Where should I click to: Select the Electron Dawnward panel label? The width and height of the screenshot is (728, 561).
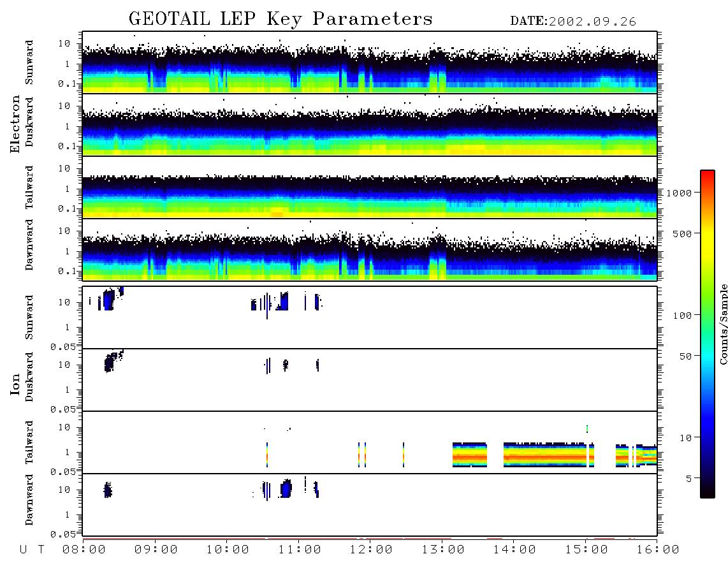click(29, 245)
